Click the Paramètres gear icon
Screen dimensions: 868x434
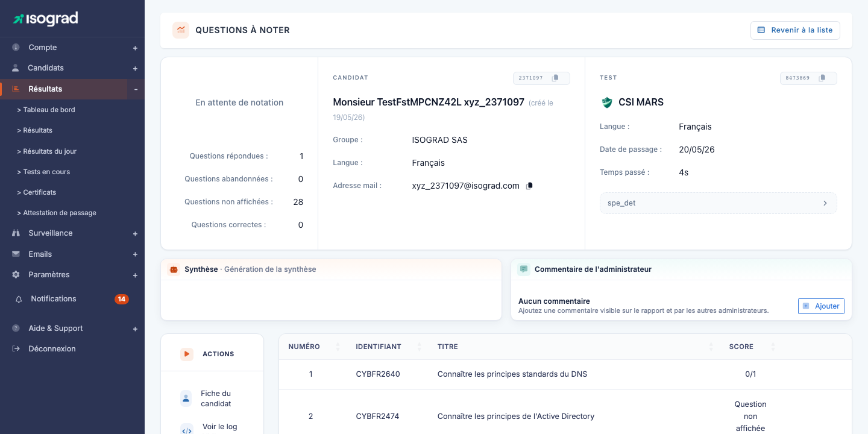click(16, 275)
